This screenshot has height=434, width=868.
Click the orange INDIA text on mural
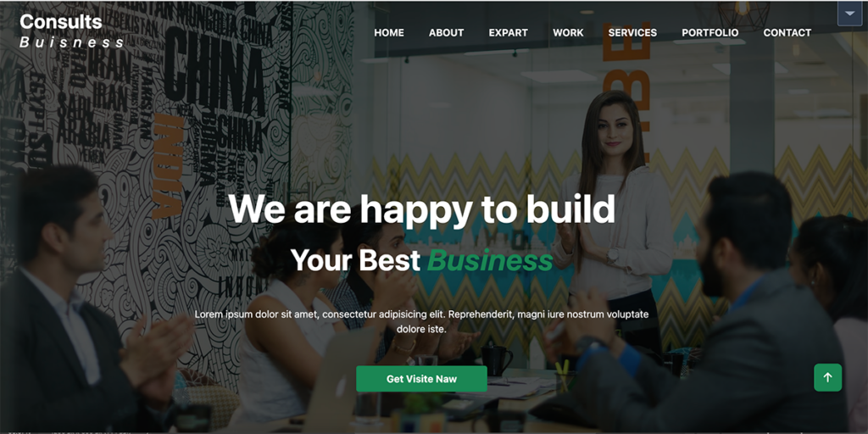click(x=169, y=167)
